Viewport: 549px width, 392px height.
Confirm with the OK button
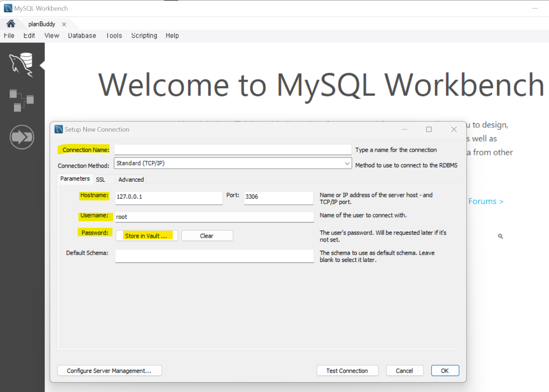pyautogui.click(x=445, y=370)
